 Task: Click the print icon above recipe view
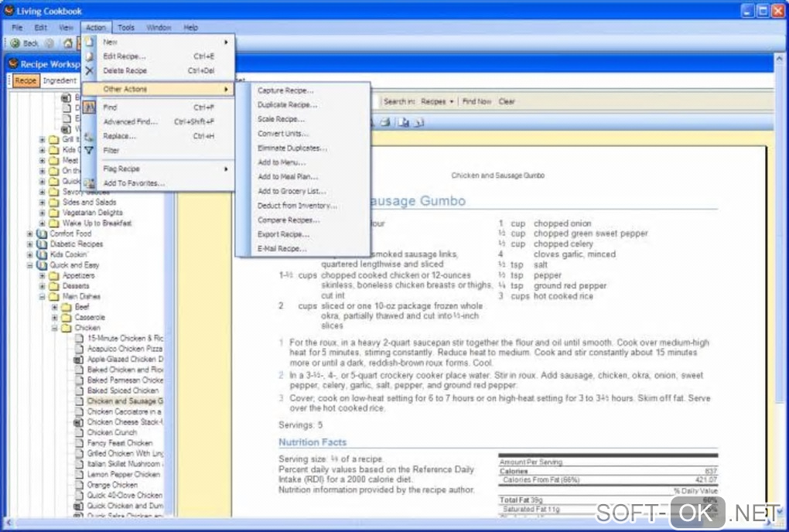tap(385, 122)
